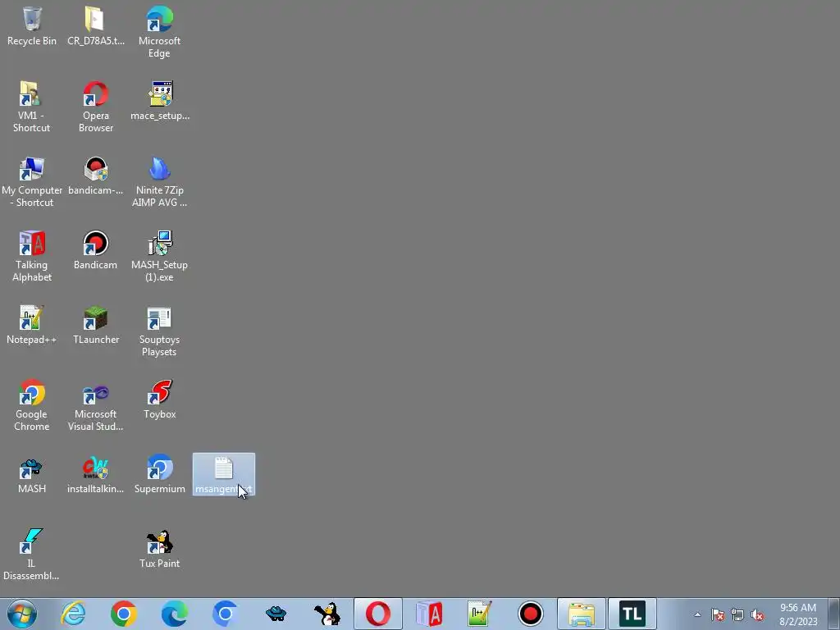Select the Bandicam desktop shortcut
This screenshot has width=840, height=630.
tap(95, 250)
